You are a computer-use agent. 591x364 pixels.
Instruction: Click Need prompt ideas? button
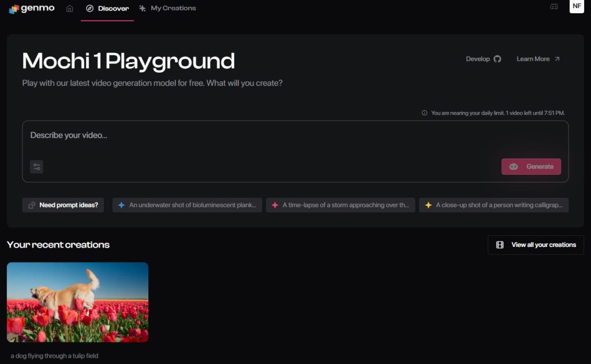[63, 205]
